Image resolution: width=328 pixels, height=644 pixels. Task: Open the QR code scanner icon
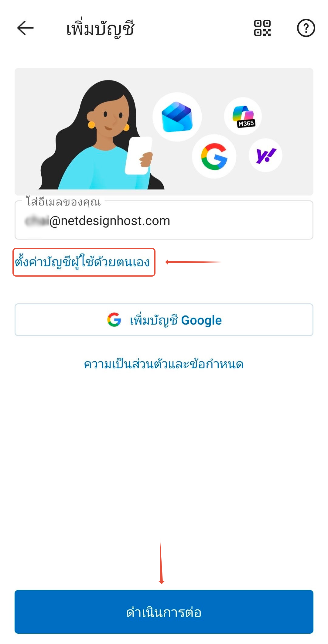(x=262, y=28)
